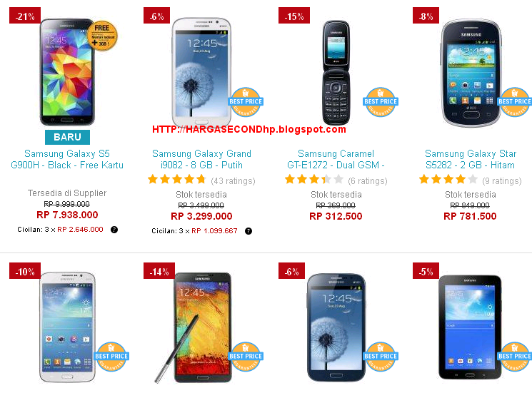The height and width of the screenshot is (393, 532).
Task: Click the FREE kartu promo badge
Action: (102, 36)
